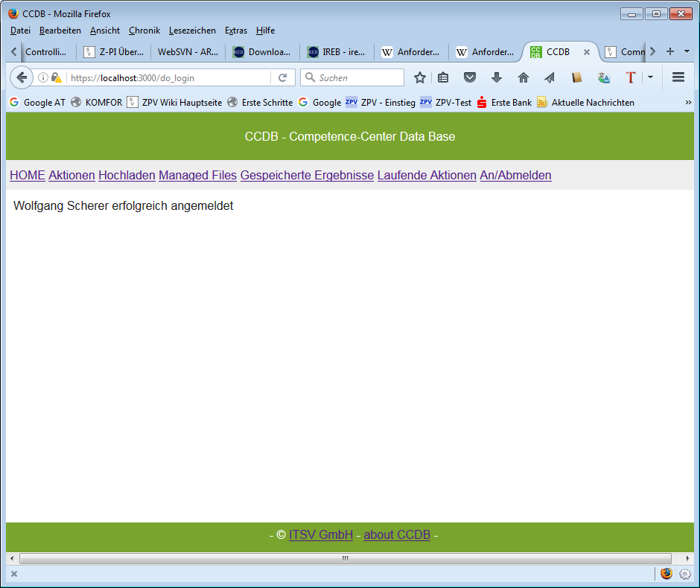Go to the Firefox home page icon

[x=524, y=77]
